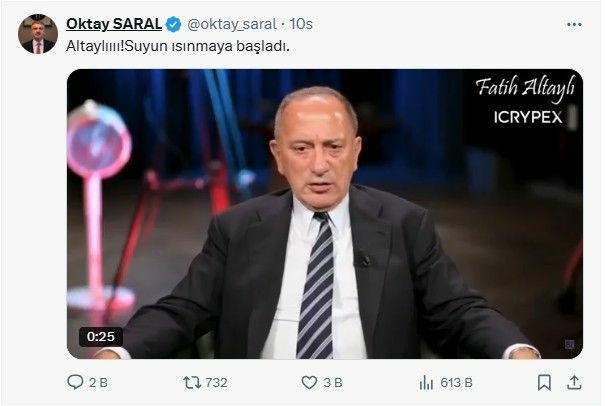Click the 732 retweet count
Screen dimensions: 606x406
216,382
